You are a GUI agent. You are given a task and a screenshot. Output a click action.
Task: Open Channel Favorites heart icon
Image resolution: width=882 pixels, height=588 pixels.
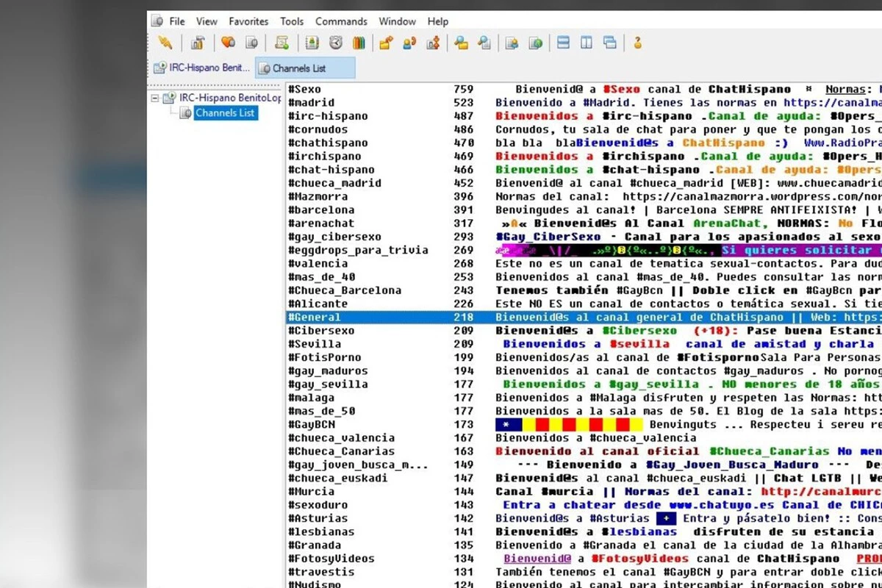[x=229, y=43]
